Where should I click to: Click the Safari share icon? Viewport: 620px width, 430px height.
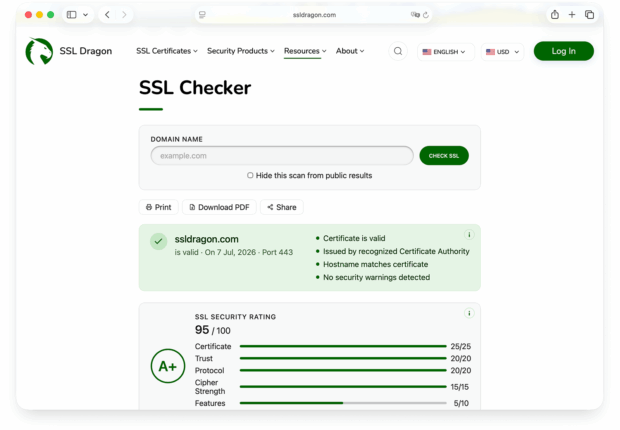click(555, 15)
